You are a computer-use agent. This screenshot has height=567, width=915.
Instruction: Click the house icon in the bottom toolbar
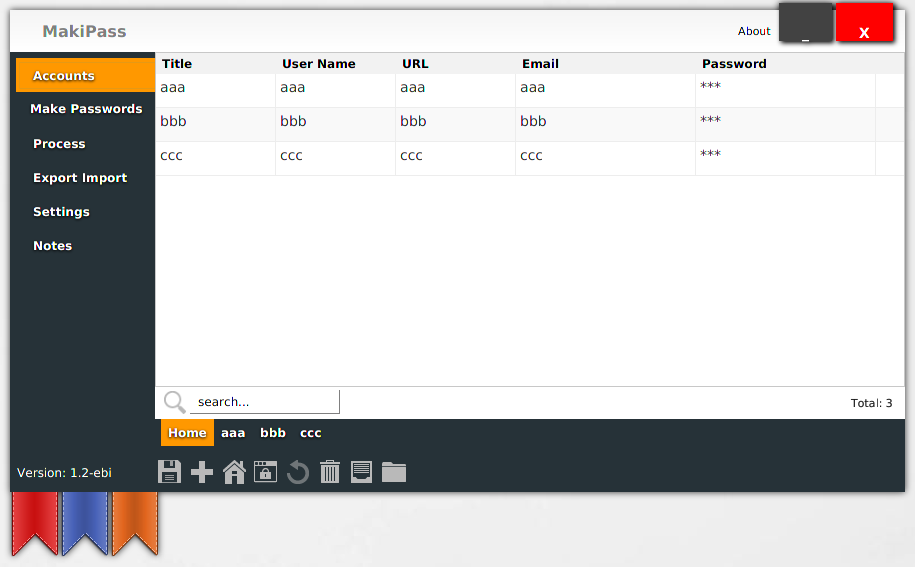coord(234,472)
